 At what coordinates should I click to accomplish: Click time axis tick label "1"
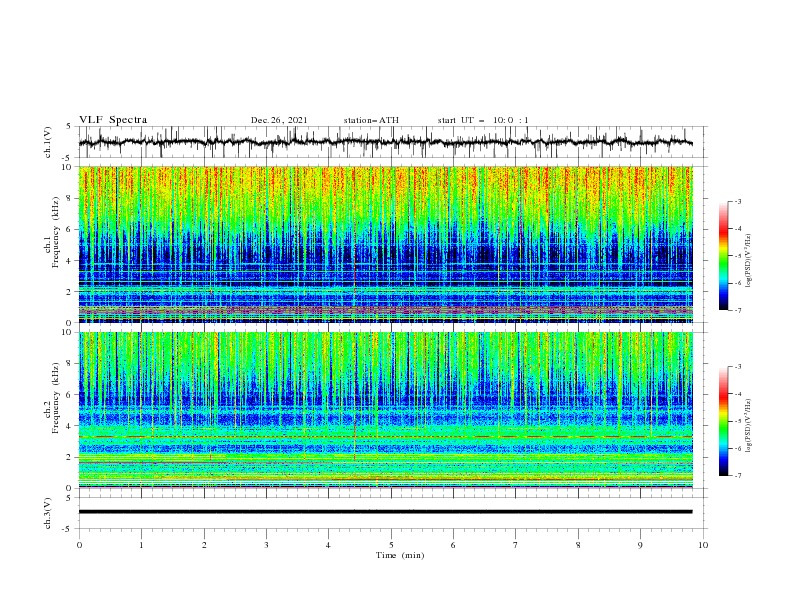(141, 545)
